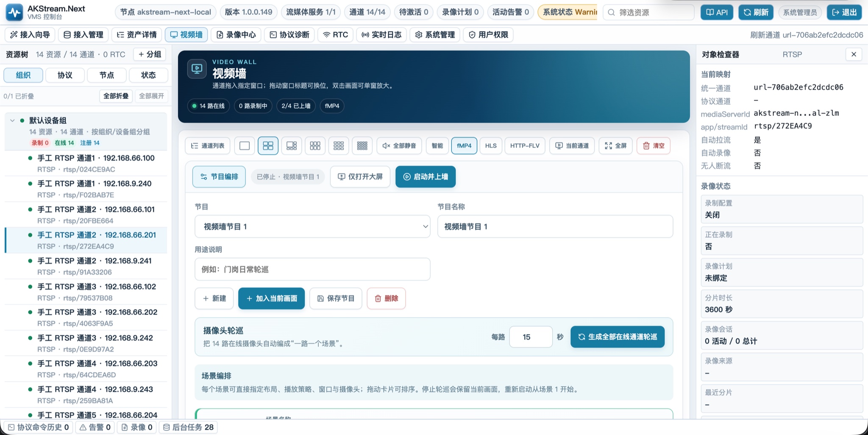This screenshot has width=868, height=435.
Task: Add a group with the 分组 button
Action: coord(150,54)
